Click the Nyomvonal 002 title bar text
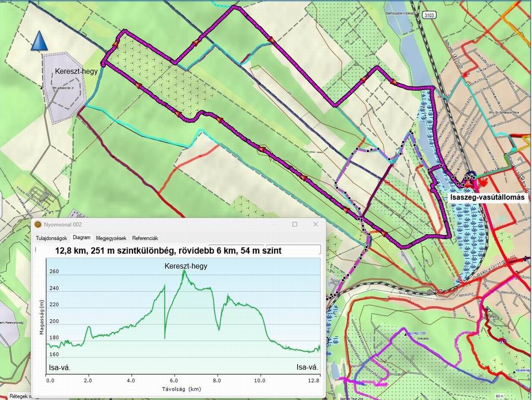 [x=64, y=224]
